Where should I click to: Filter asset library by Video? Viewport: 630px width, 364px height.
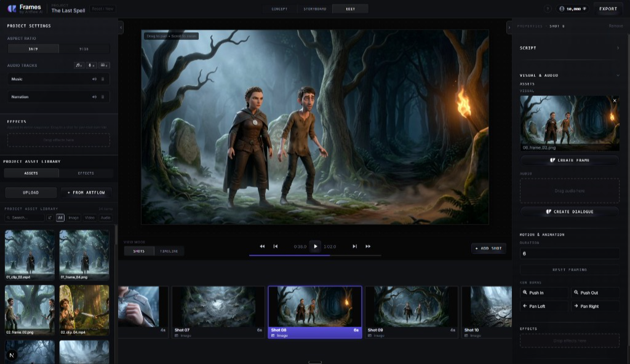pyautogui.click(x=90, y=218)
